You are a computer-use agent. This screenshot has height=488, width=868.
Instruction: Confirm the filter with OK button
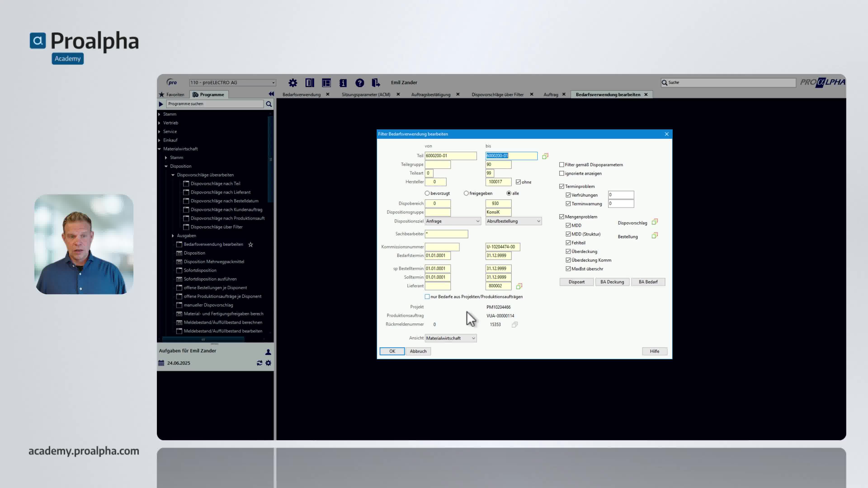392,351
